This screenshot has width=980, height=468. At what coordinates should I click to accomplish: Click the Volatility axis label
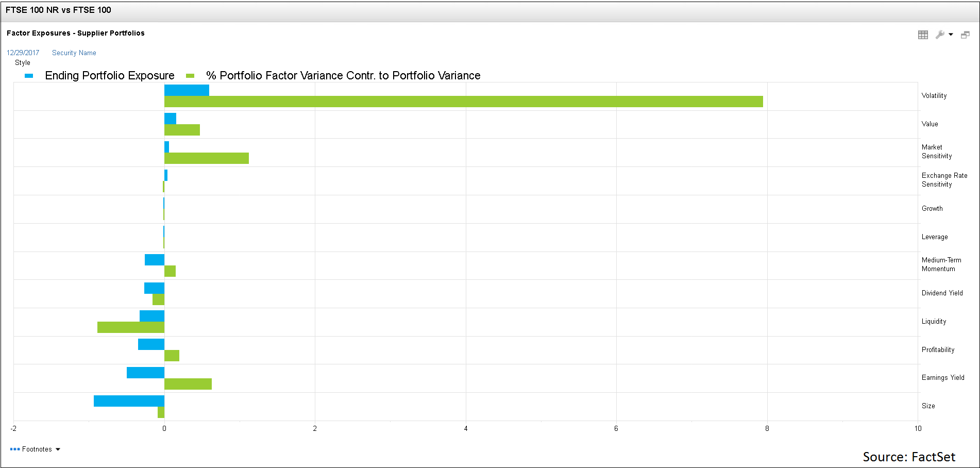[934, 96]
